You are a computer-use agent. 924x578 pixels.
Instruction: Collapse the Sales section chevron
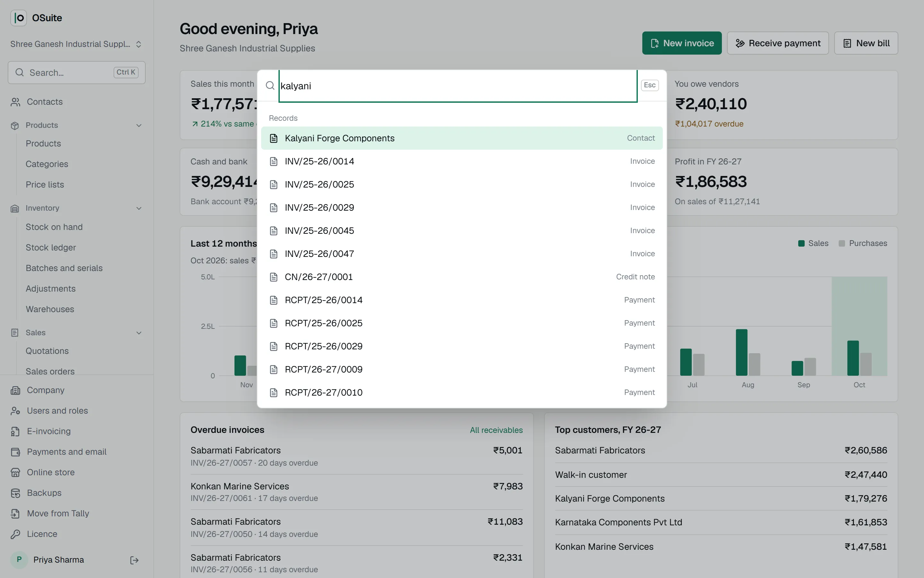tap(139, 333)
